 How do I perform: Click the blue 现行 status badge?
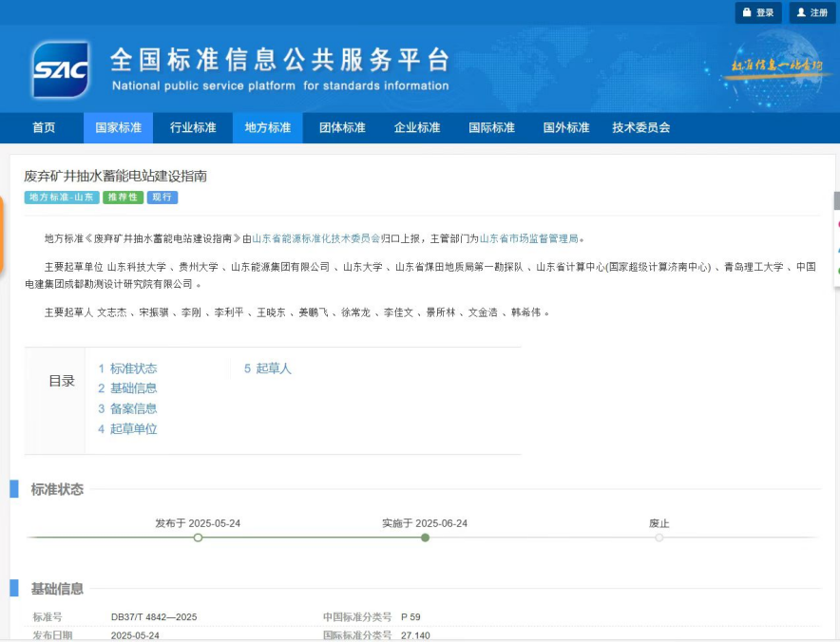pos(162,198)
